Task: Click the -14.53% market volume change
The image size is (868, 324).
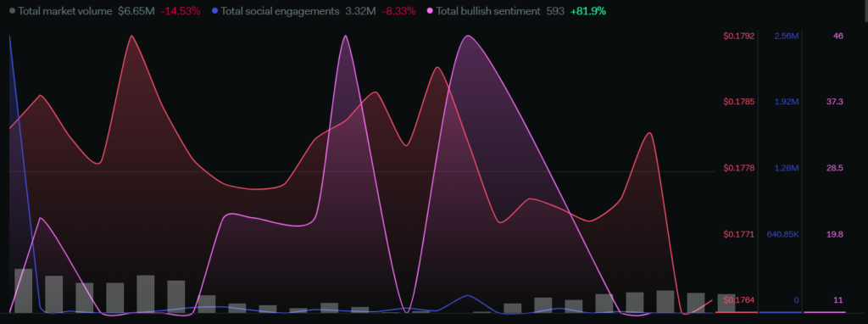Action: pyautogui.click(x=181, y=11)
